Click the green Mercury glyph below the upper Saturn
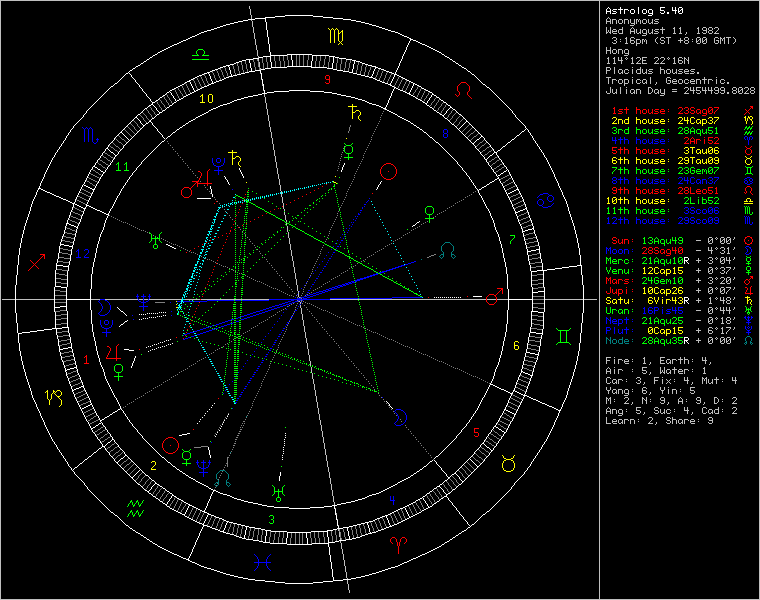Image resolution: width=760 pixels, height=600 pixels. point(348,151)
